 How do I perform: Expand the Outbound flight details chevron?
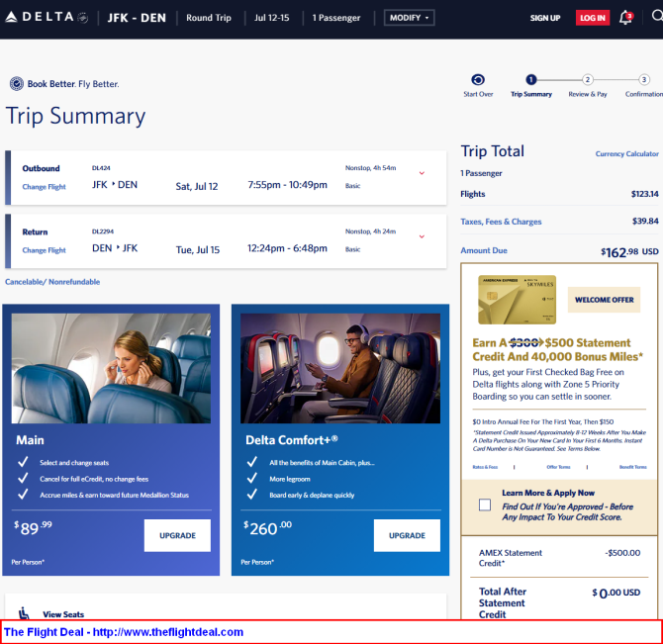pyautogui.click(x=422, y=173)
